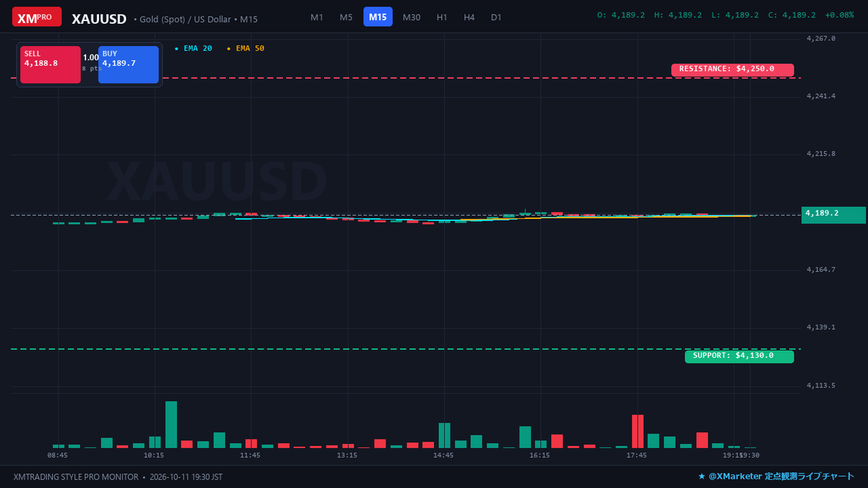Click the 4,139.1 price axis label
The height and width of the screenshot is (488, 868).
pos(821,328)
